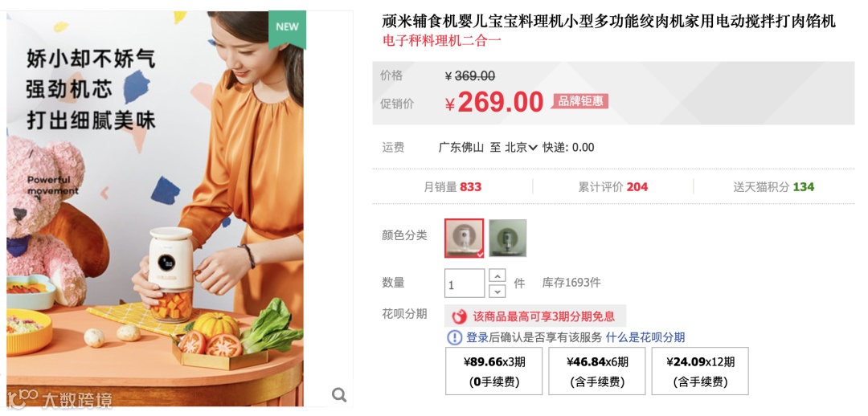Select the white color option thumbnail
Image resolution: width=868 pixels, height=416 pixels.
(464, 238)
